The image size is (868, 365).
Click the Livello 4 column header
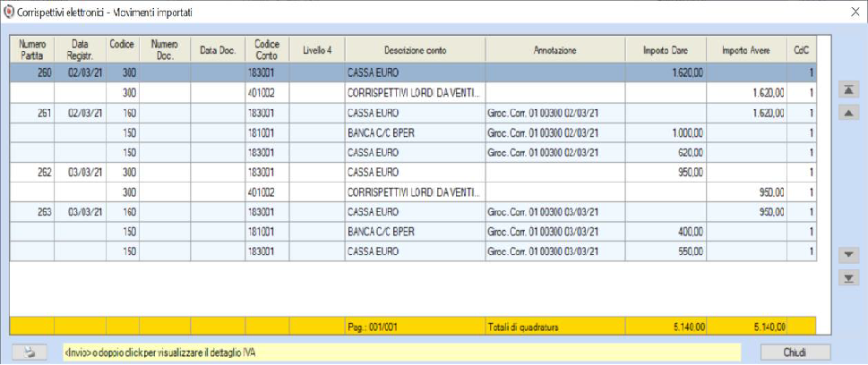point(316,50)
